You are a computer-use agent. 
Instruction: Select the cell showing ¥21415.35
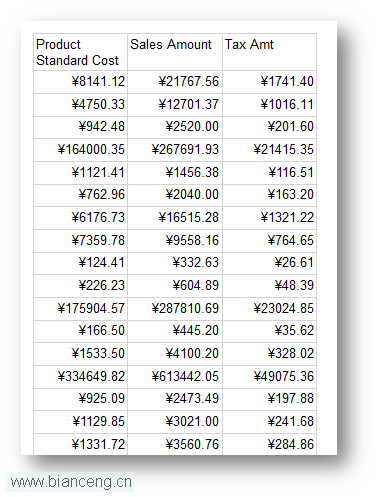point(269,150)
